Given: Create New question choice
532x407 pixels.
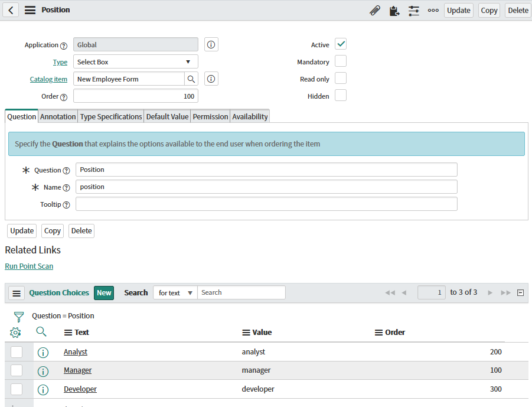Looking at the screenshot, I should (104, 293).
